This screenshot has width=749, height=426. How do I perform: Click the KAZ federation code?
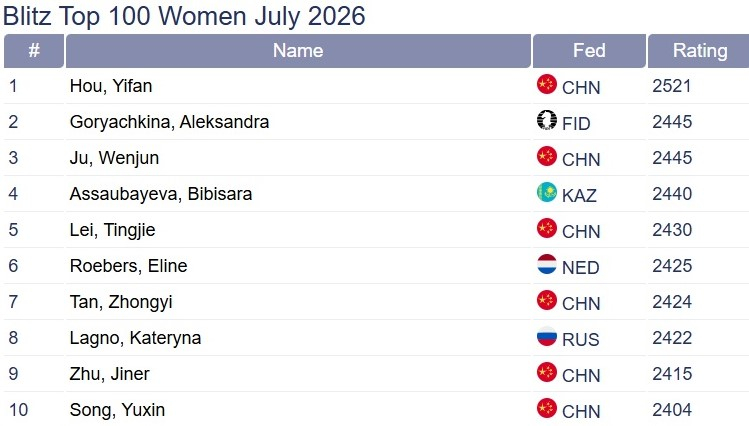(x=579, y=195)
